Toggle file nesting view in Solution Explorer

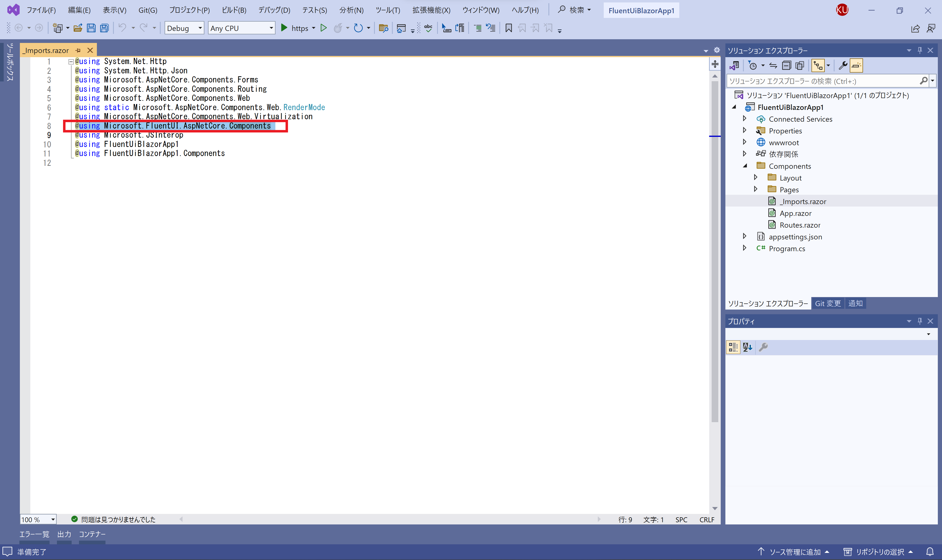coord(818,66)
